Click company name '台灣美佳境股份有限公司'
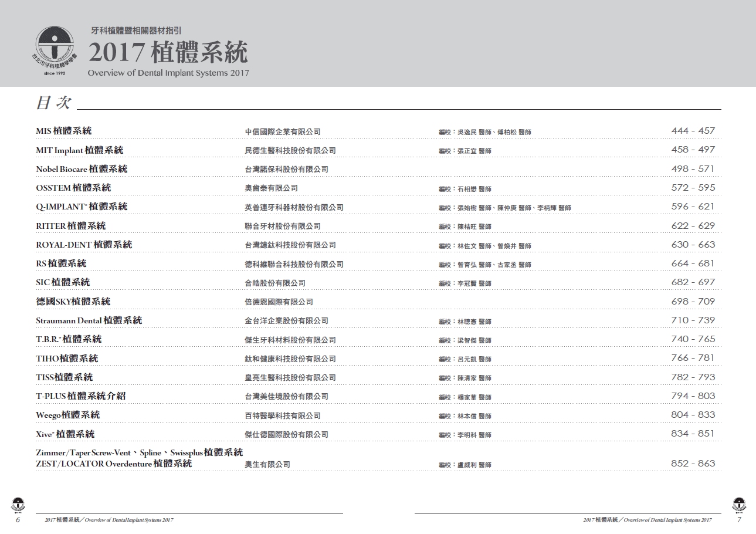The width and height of the screenshot is (756, 534). pos(286,397)
